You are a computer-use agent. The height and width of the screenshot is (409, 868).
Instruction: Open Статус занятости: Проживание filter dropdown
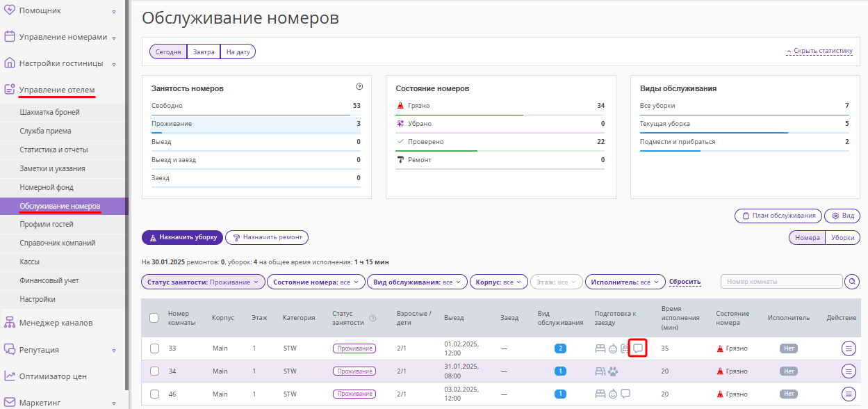[x=204, y=282]
